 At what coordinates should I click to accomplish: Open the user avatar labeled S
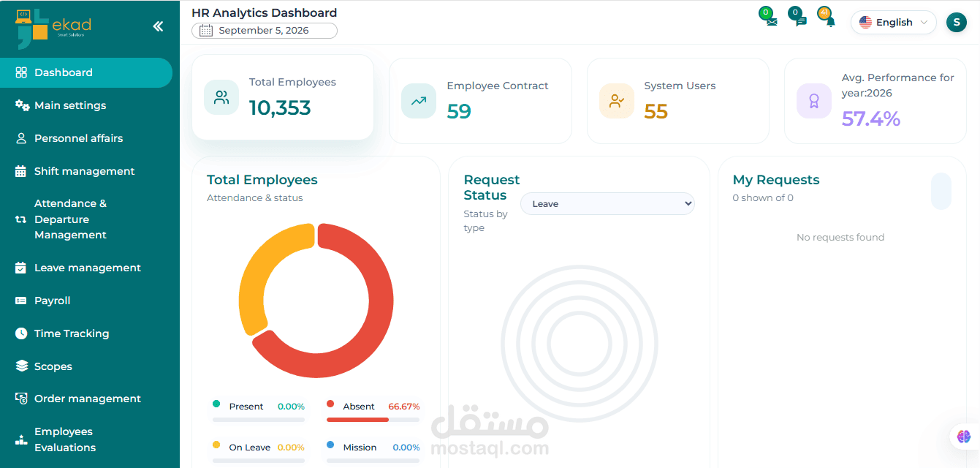click(956, 23)
